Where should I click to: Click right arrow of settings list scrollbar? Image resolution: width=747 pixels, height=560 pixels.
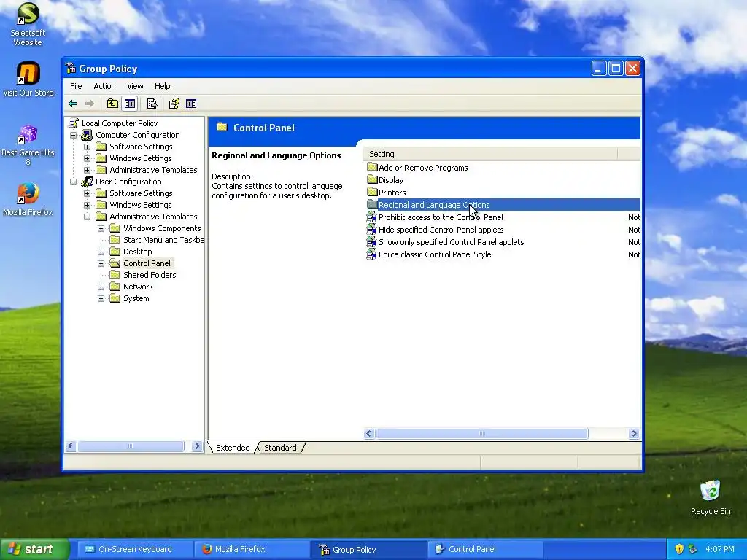[x=634, y=433]
